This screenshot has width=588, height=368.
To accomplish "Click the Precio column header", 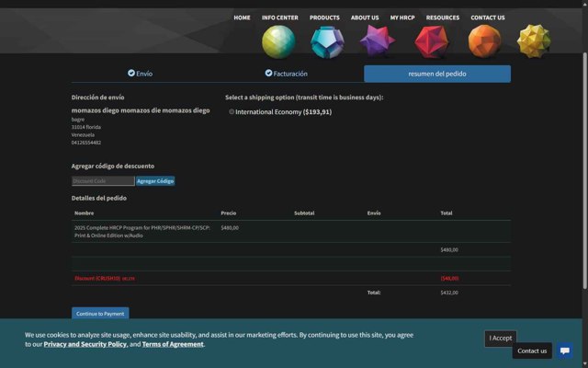I will coord(229,213).
